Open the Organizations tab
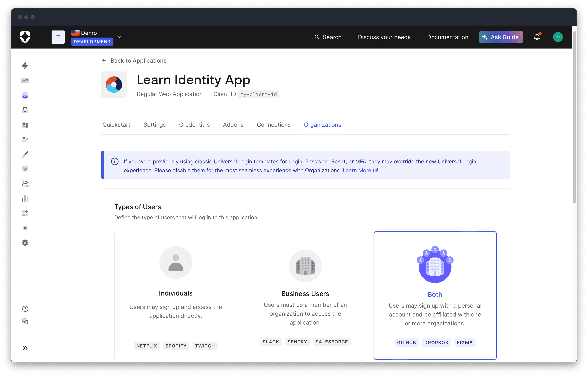This screenshot has height=376, width=588. (x=322, y=124)
